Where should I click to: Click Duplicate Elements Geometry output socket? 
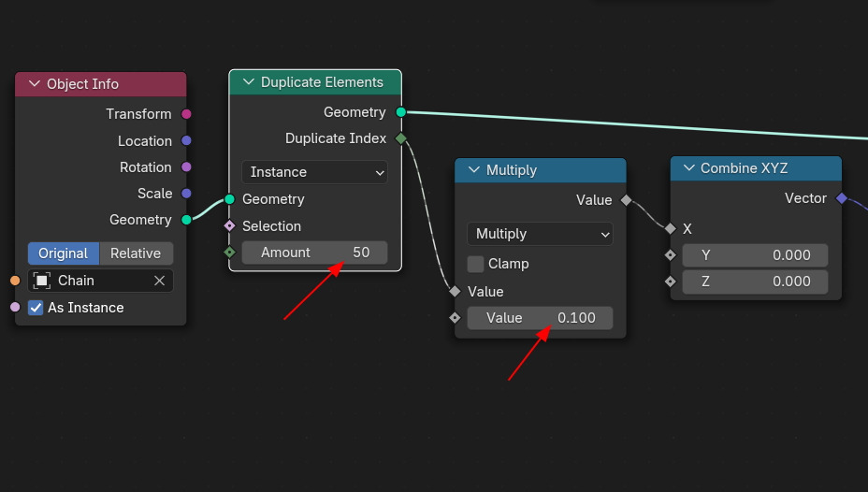pos(400,112)
